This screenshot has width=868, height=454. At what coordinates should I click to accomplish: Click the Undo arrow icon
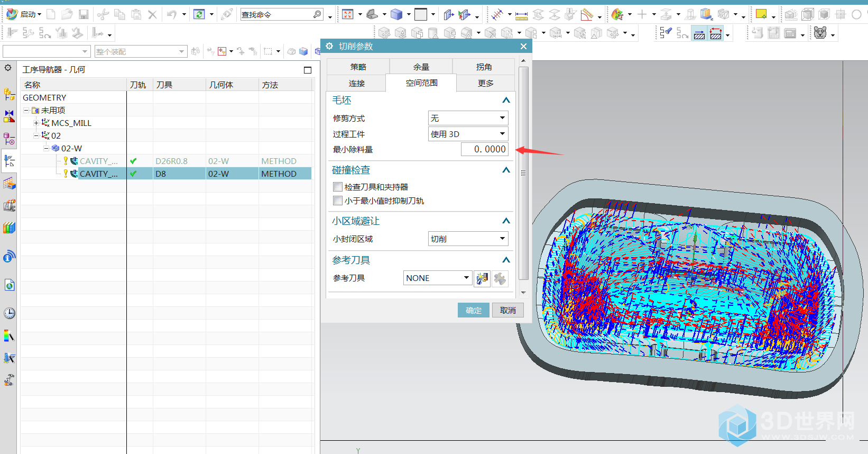pyautogui.click(x=172, y=14)
